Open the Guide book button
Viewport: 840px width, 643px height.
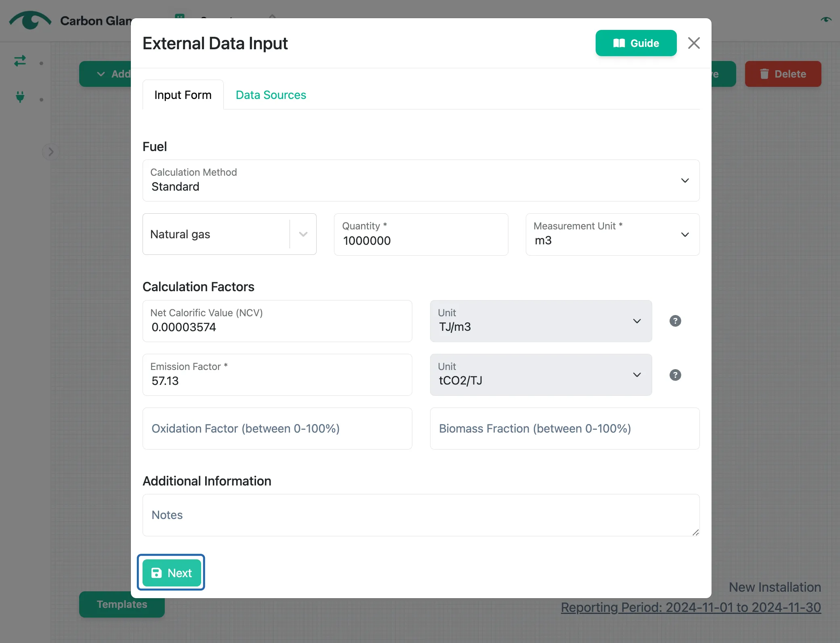pos(636,43)
